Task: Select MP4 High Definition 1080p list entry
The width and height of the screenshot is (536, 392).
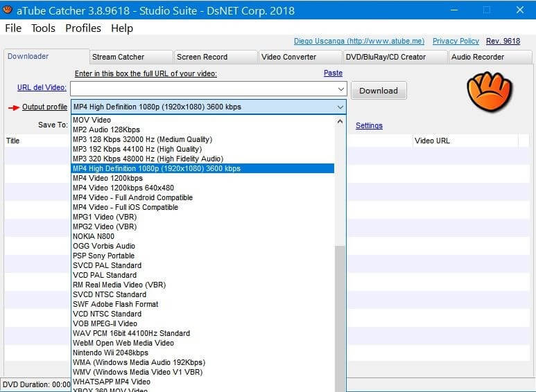Action: pos(202,168)
